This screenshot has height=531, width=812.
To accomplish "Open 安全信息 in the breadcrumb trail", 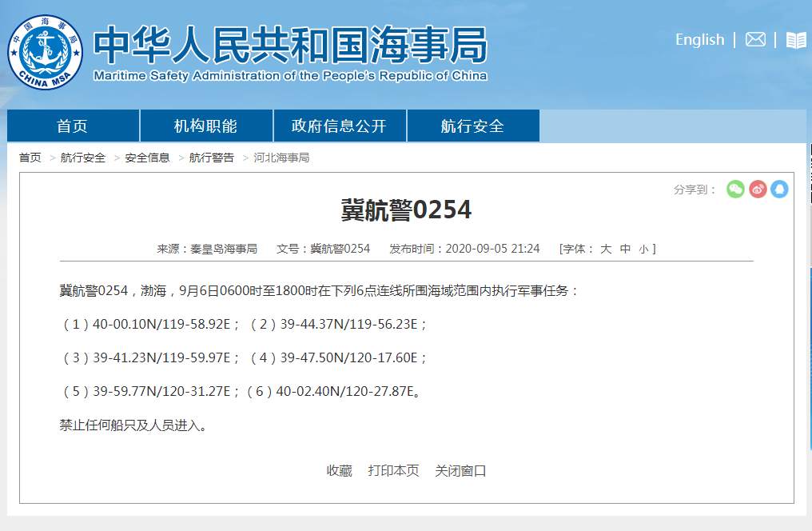I will 148,158.
